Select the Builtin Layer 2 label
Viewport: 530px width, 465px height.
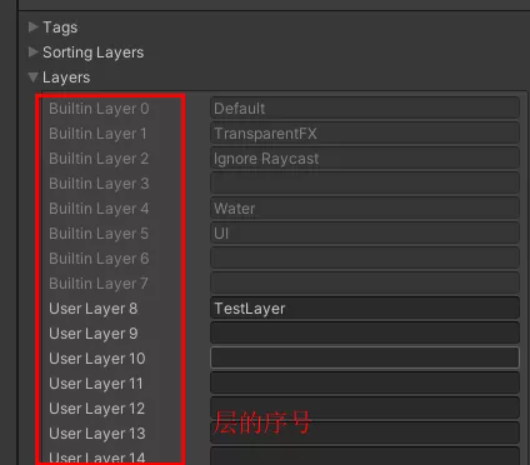[x=99, y=159]
